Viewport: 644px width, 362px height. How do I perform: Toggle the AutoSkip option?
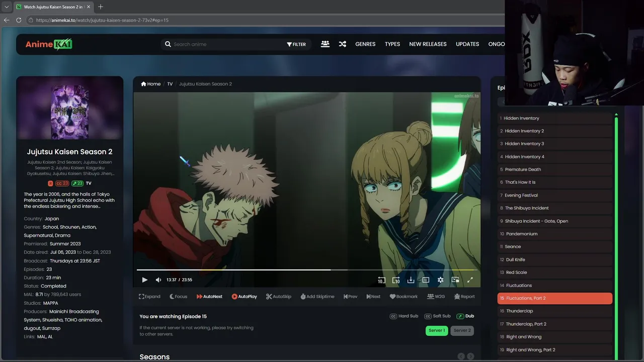[x=279, y=297]
